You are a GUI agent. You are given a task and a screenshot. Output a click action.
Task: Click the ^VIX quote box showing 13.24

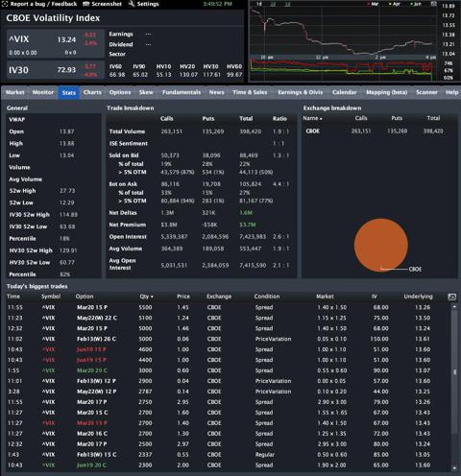[x=56, y=44]
